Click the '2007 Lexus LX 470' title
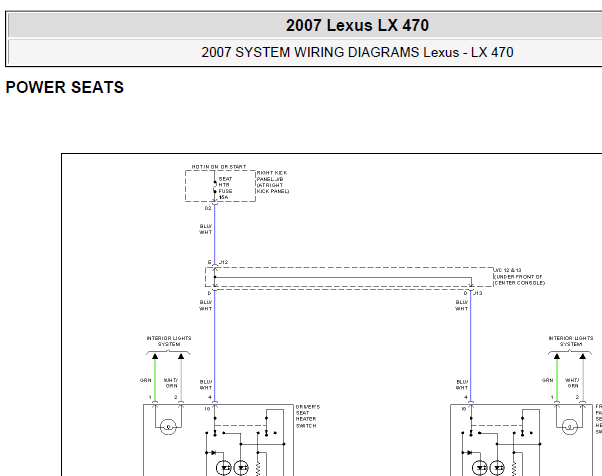The height and width of the screenshot is (476, 602). [x=357, y=26]
